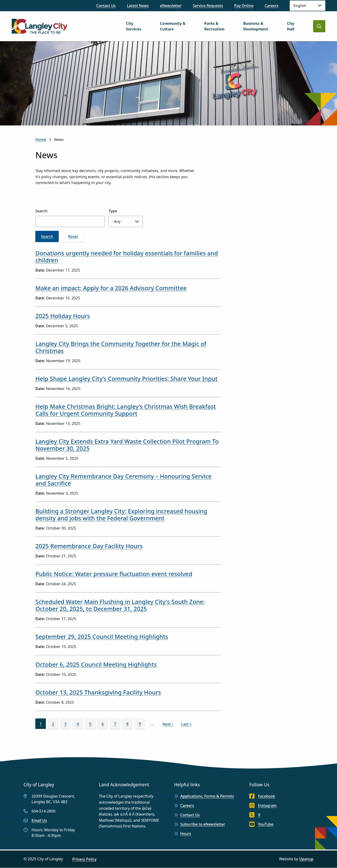The image size is (337, 868).
Task: Click the YouTube icon in footer
Action: [x=252, y=824]
